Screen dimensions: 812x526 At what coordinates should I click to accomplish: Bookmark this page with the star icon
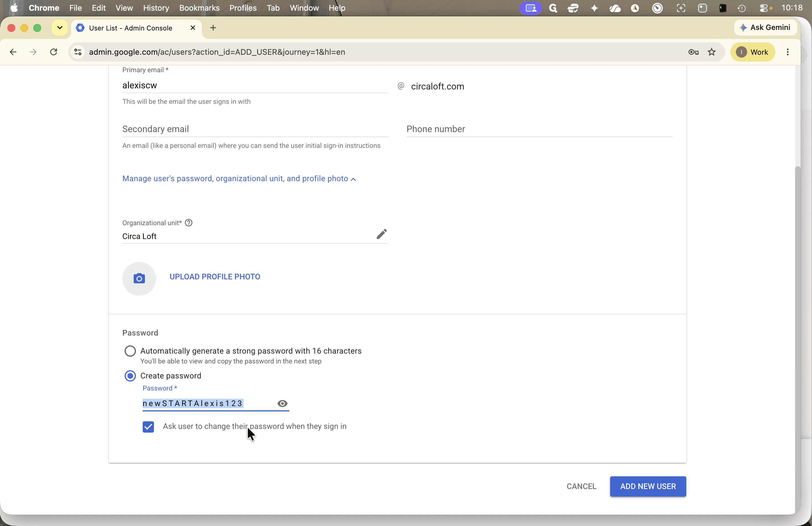[712, 52]
